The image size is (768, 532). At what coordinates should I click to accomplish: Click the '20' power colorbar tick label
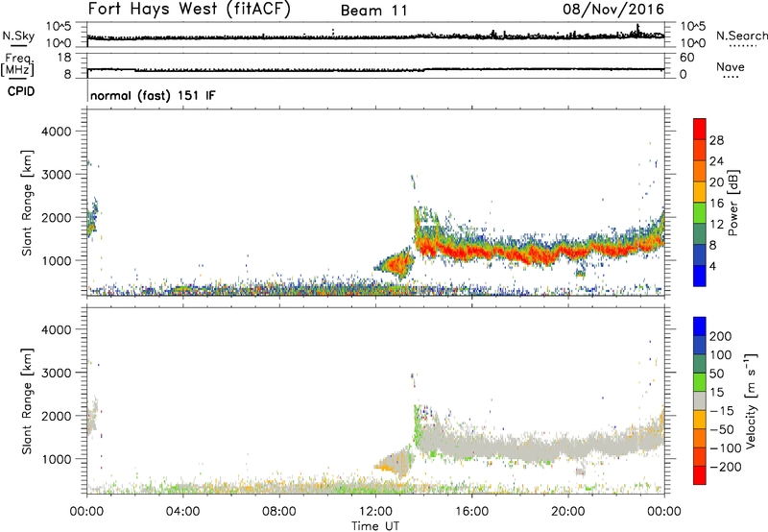pyautogui.click(x=716, y=182)
